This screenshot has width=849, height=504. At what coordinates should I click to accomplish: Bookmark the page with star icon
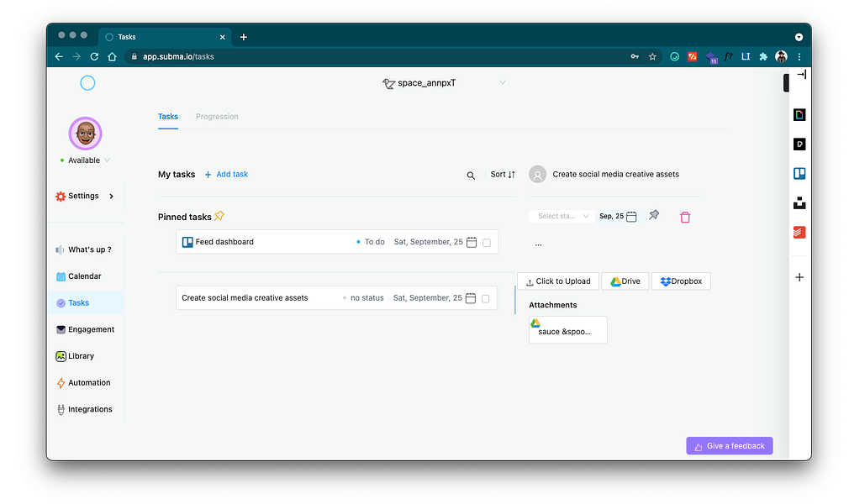tap(652, 57)
